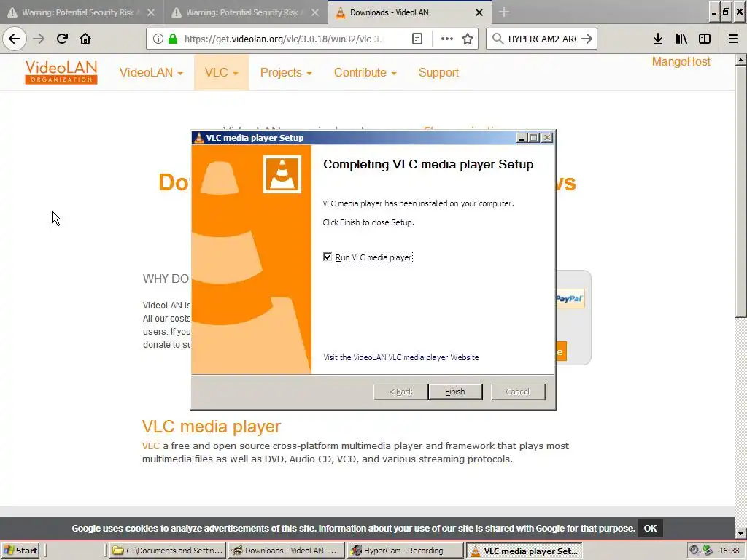747x560 pixels.
Task: Click the VLC link in description paragraph
Action: [x=150, y=446]
